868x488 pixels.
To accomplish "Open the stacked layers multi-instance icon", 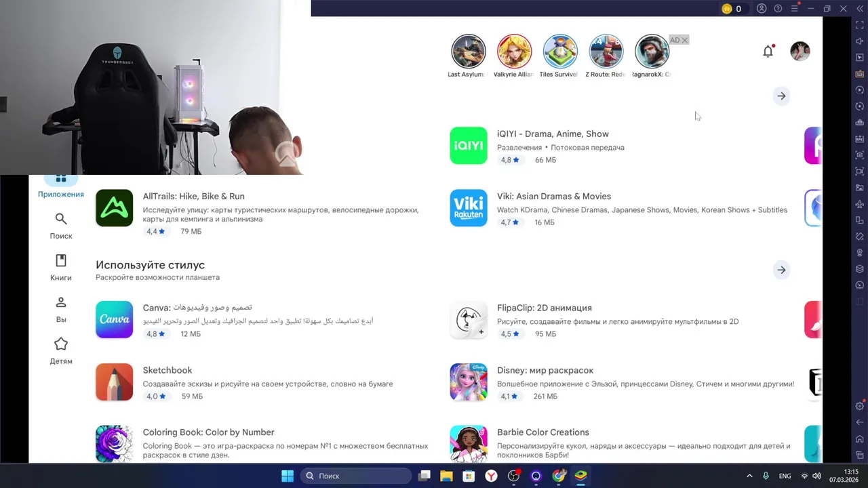I will (860, 269).
